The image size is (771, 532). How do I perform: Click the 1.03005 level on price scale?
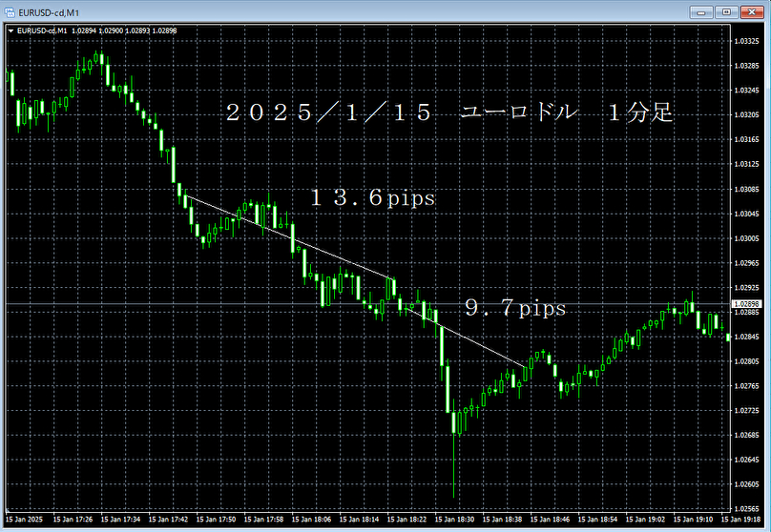[x=748, y=238]
